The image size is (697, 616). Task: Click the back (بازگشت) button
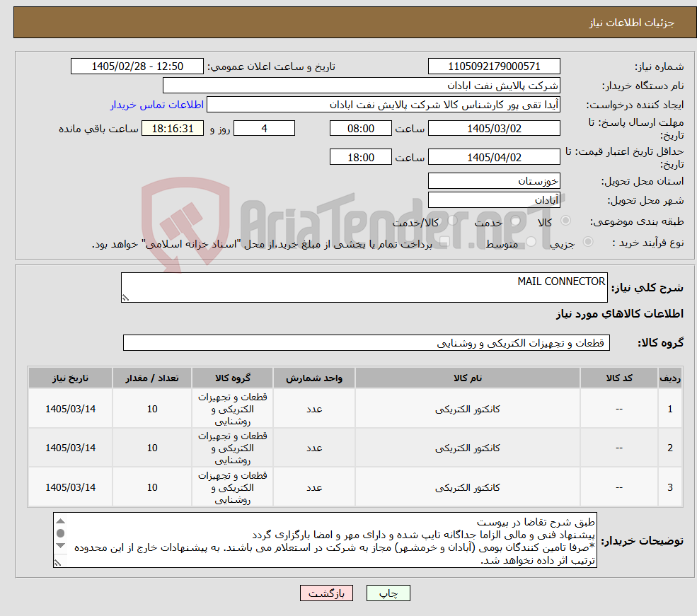tap(326, 593)
